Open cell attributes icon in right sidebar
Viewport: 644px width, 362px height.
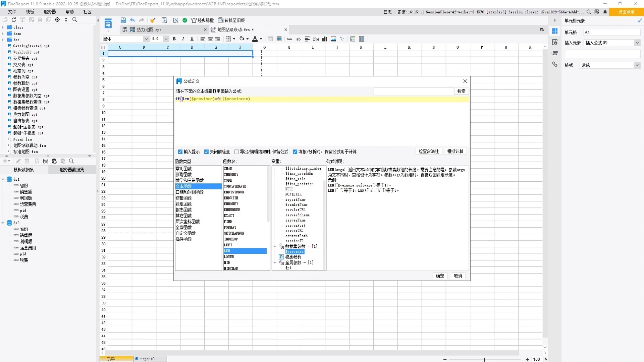pos(555,42)
